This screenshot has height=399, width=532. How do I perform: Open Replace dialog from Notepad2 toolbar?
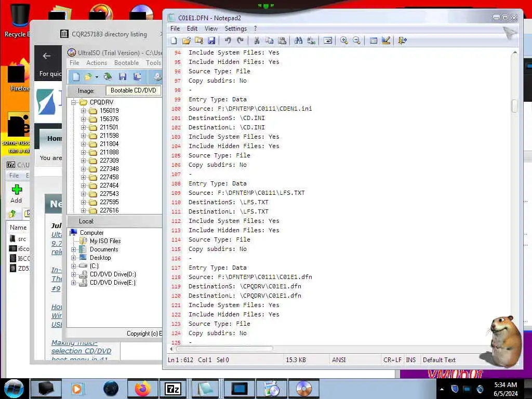click(311, 41)
